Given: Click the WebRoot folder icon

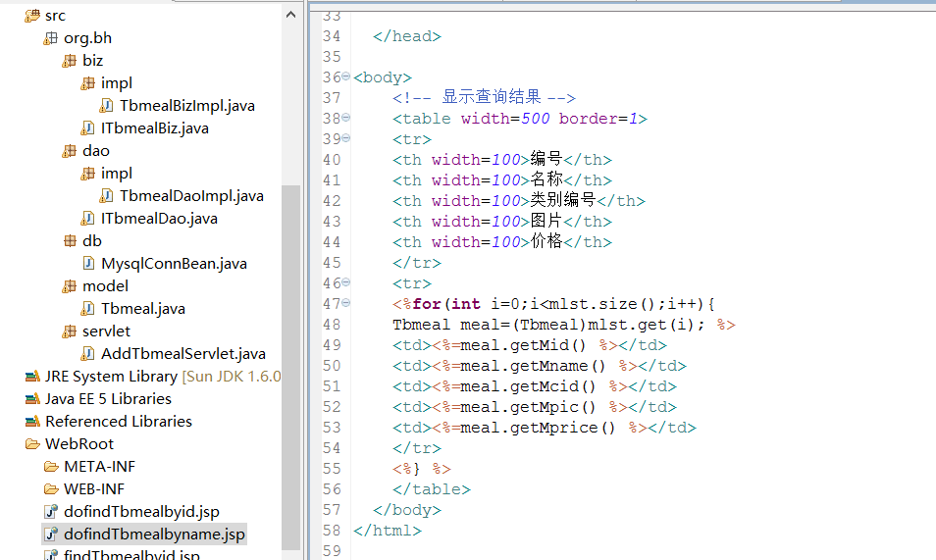Looking at the screenshot, I should tap(32, 444).
